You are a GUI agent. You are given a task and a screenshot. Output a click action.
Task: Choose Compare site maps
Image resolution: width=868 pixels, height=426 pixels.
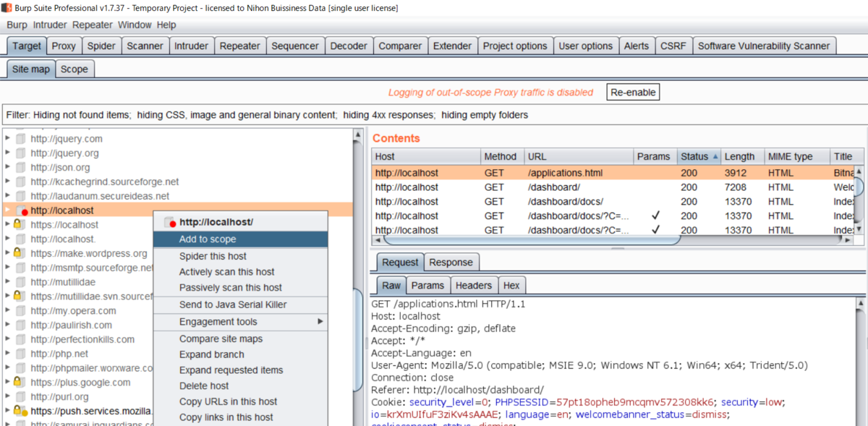tap(241, 338)
